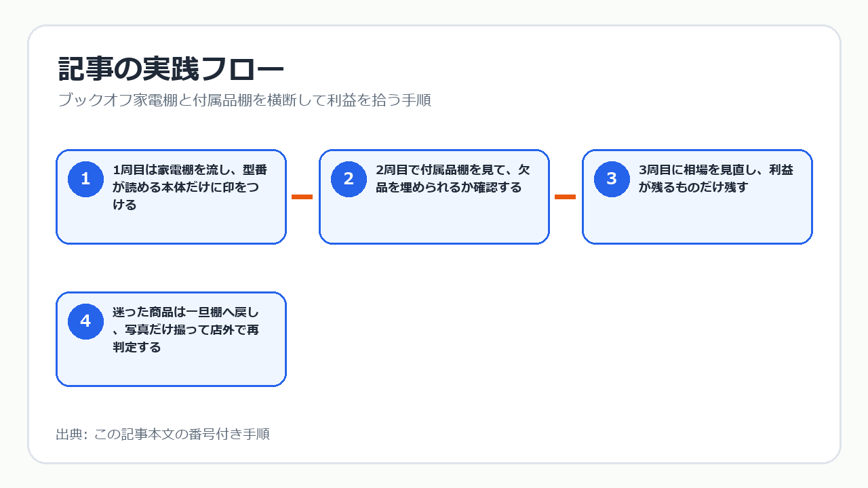Click the step 4 numbered circle
The image size is (868, 488).
pyautogui.click(x=85, y=321)
